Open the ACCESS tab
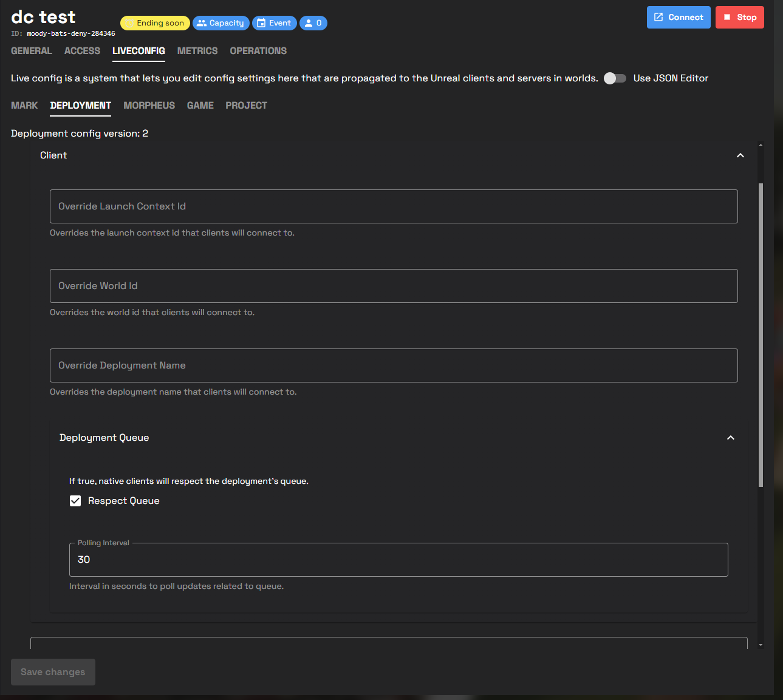 point(82,51)
